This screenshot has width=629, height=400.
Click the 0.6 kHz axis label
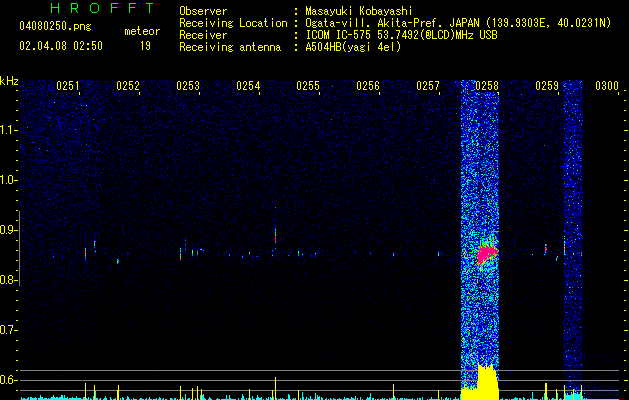(x=9, y=380)
